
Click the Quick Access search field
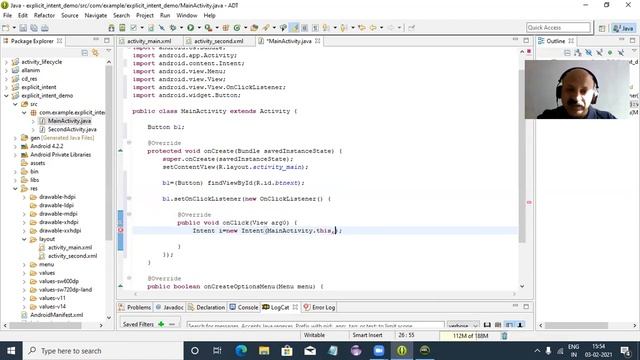558,27
